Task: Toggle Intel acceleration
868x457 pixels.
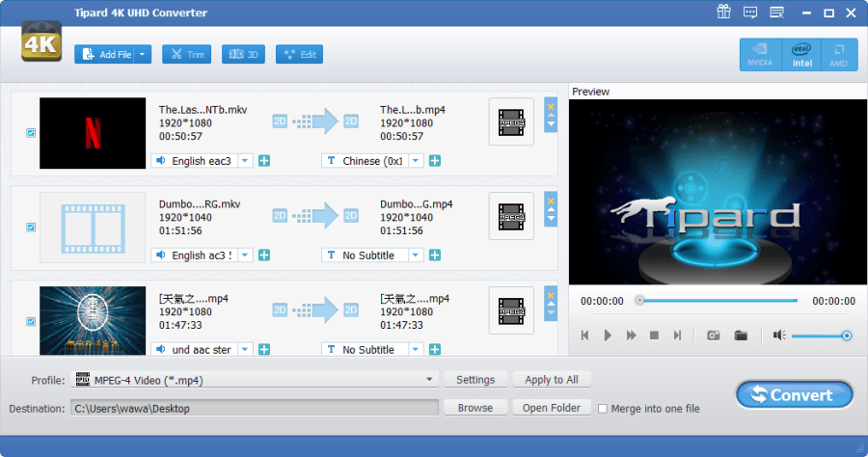Action: (801, 55)
